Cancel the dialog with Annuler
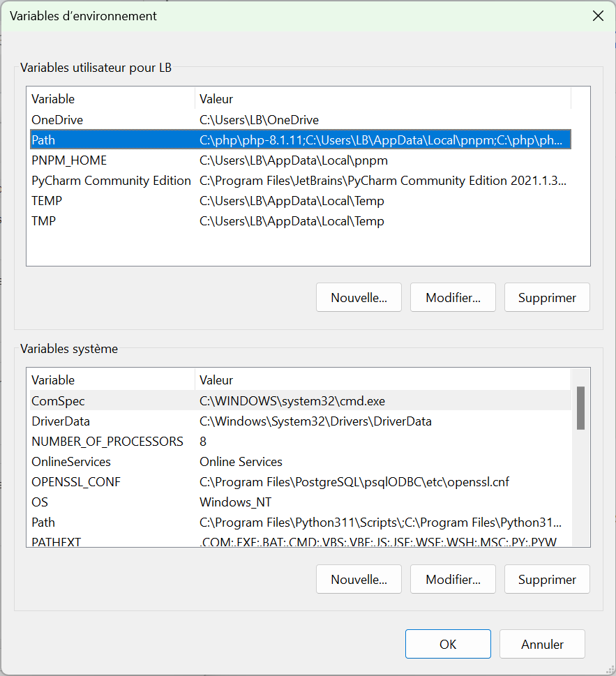616x676 pixels. 542,644
